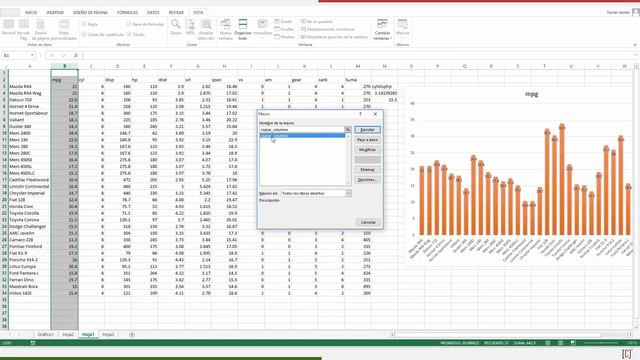The height and width of the screenshot is (360, 640).
Task: Open the page break preview view
Action: coord(24,29)
